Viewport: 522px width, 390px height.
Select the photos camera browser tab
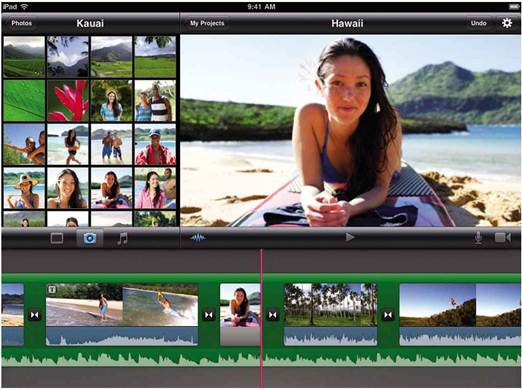click(x=89, y=238)
